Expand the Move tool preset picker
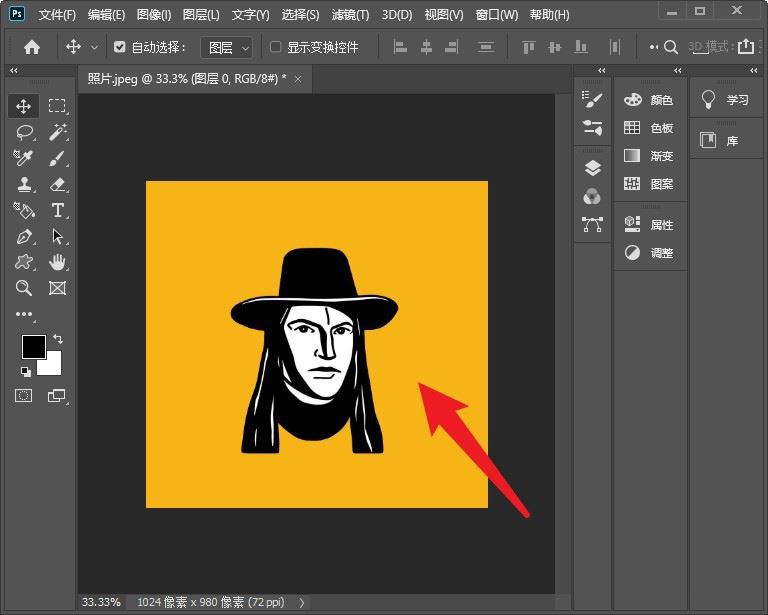Screen dimensions: 768x615 tap(95, 47)
